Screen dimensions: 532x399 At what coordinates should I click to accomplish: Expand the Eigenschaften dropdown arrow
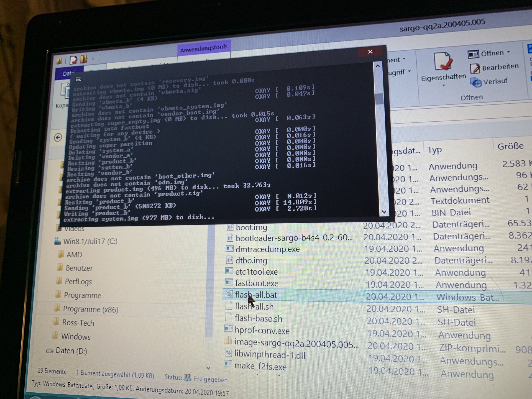(444, 85)
